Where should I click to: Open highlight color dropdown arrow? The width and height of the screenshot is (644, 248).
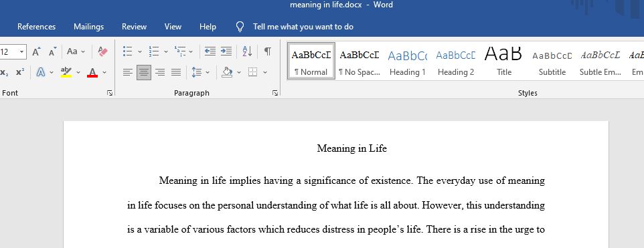(78, 73)
